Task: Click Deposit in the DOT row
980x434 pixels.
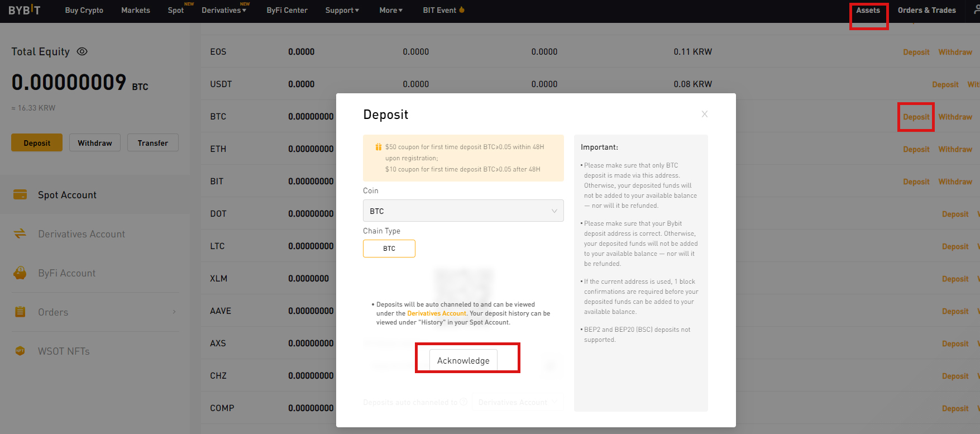Action: pyautogui.click(x=955, y=214)
